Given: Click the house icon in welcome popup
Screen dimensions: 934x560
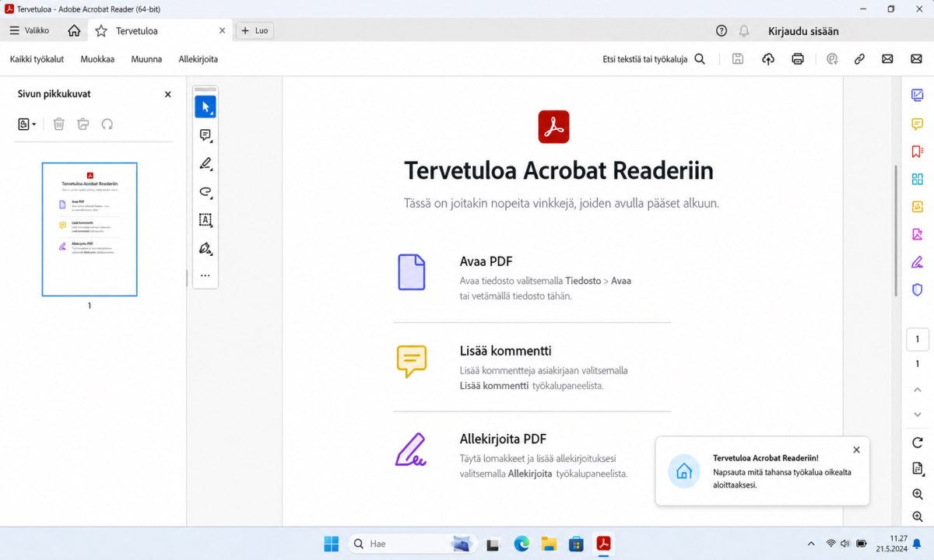Looking at the screenshot, I should [684, 471].
